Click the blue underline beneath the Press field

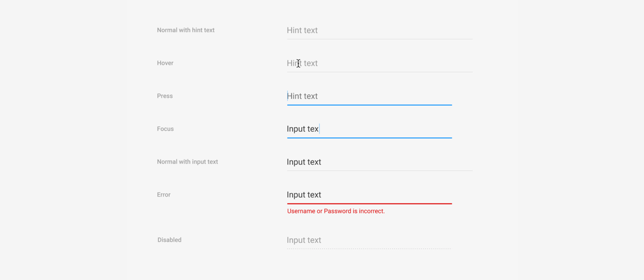pyautogui.click(x=369, y=105)
